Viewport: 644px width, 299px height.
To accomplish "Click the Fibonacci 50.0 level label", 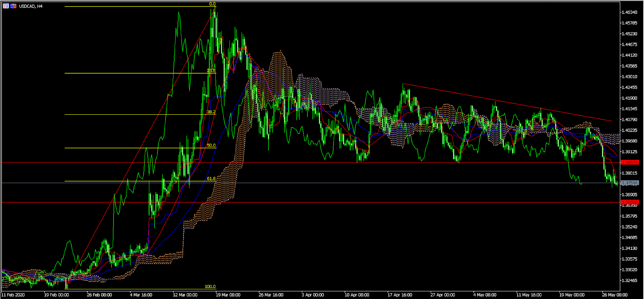I will point(211,145).
